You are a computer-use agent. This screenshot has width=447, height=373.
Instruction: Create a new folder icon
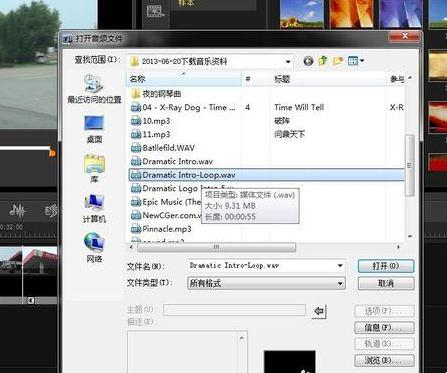tap(338, 61)
